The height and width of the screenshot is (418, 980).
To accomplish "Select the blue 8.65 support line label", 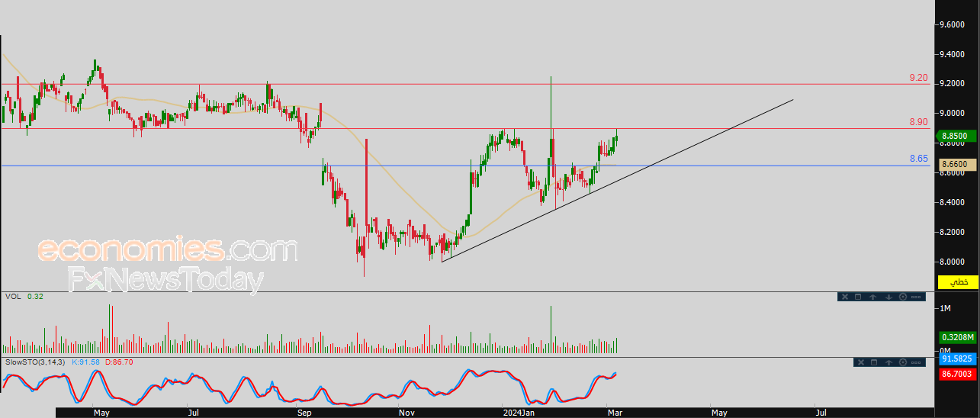I will (x=918, y=159).
